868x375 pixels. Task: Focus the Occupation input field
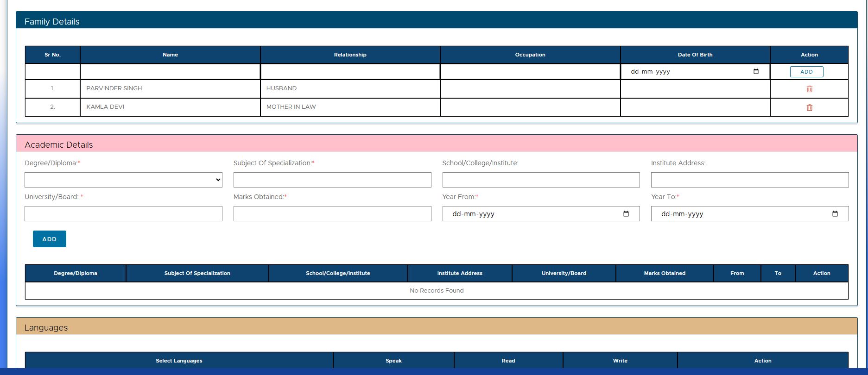coord(530,72)
